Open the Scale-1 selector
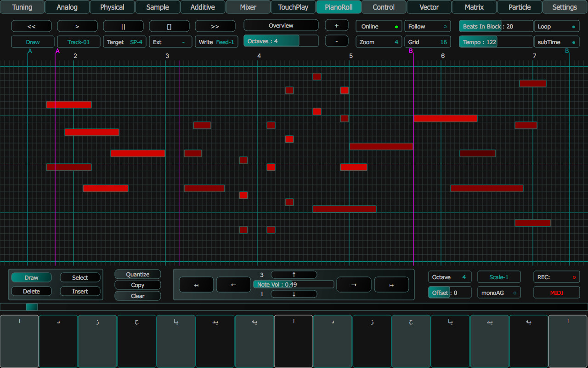 point(499,277)
